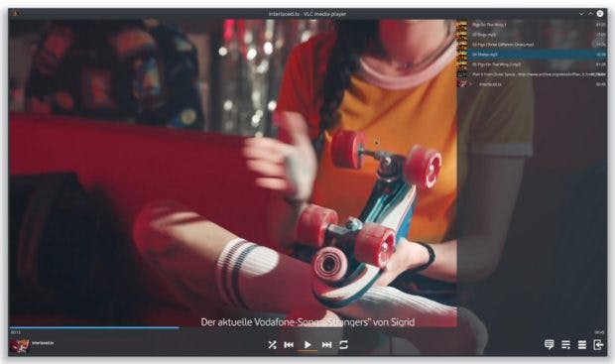Close the VLC media player window
Viewport: 615px width, 364px height.
point(600,14)
